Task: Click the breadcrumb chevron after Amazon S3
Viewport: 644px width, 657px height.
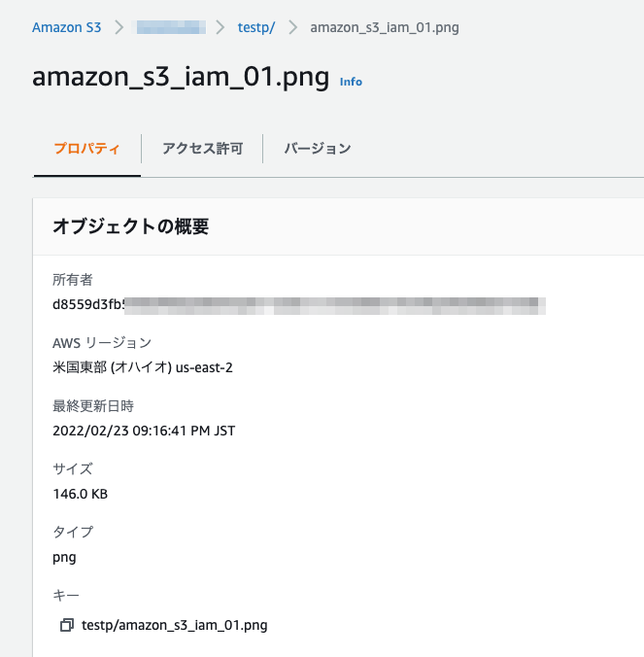Action: [119, 27]
